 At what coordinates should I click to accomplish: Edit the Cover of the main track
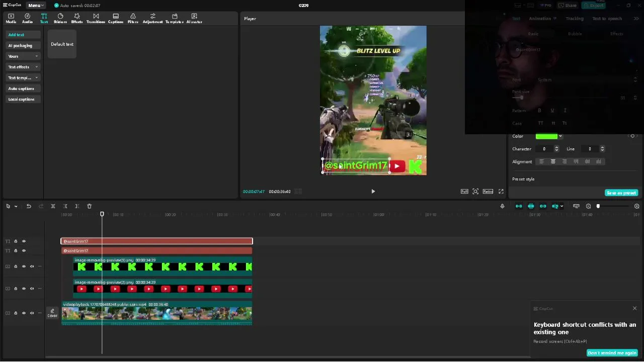point(52,313)
